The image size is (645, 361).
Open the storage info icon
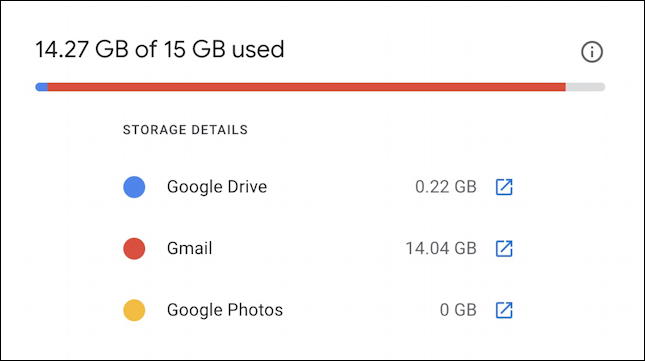coord(592,52)
